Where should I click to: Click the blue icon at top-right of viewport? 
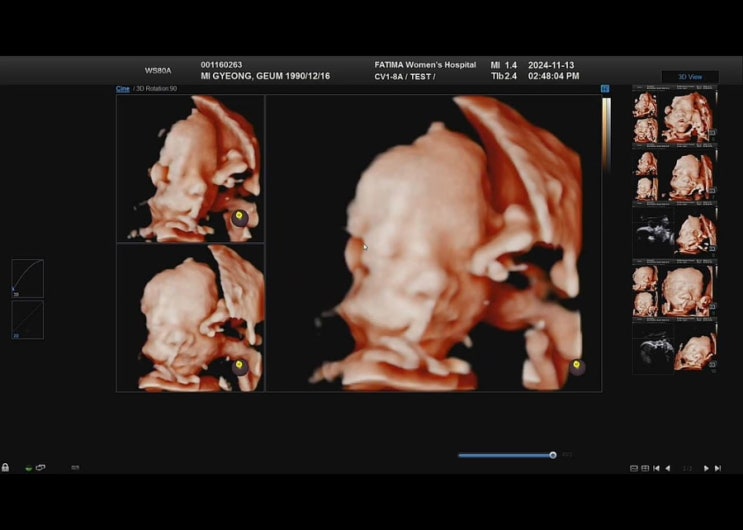[605, 89]
